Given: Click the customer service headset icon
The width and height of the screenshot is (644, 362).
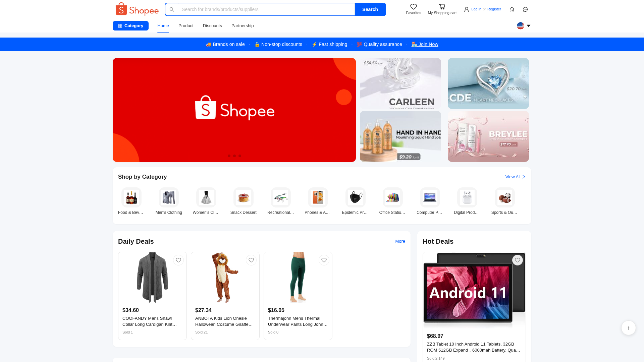Looking at the screenshot, I should pyautogui.click(x=512, y=9).
